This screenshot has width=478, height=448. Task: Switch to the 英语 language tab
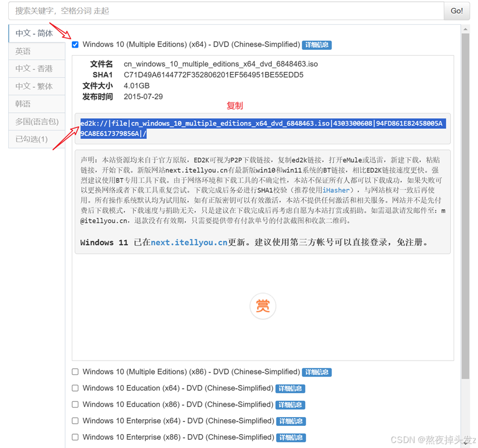[36, 51]
